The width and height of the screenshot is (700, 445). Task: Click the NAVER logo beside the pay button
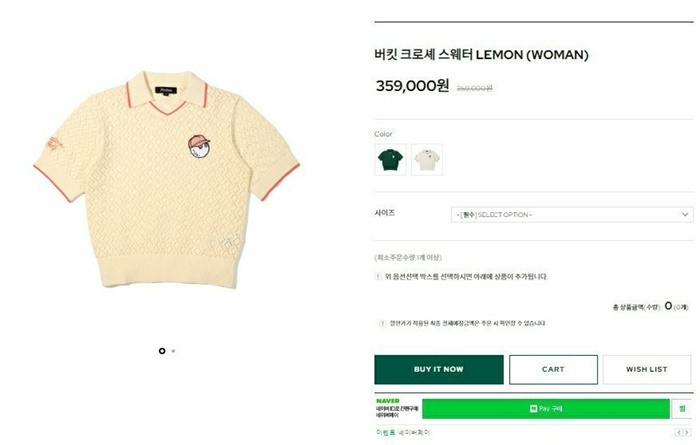click(x=388, y=401)
